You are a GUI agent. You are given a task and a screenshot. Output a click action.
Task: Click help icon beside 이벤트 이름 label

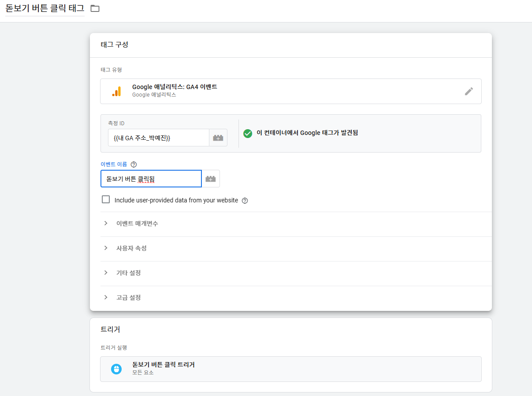click(134, 164)
